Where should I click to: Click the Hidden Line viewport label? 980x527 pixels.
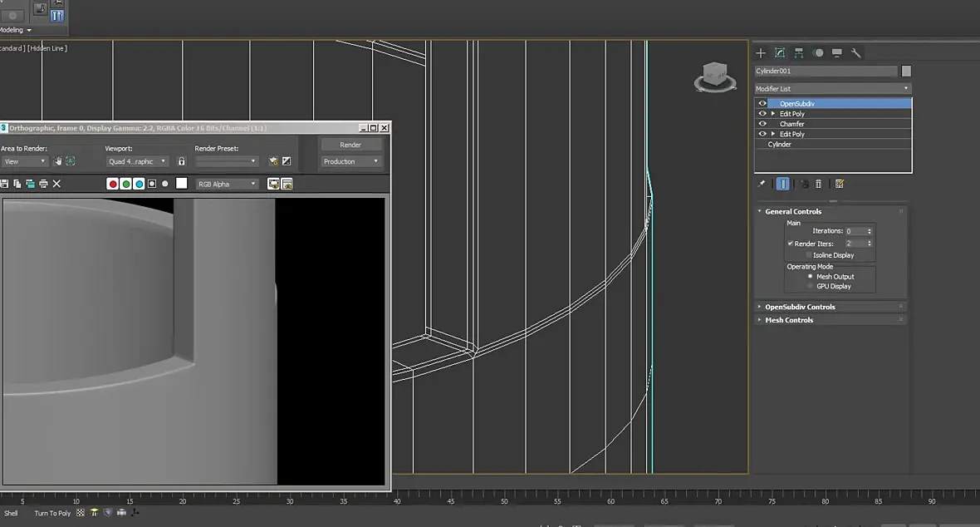(x=47, y=48)
